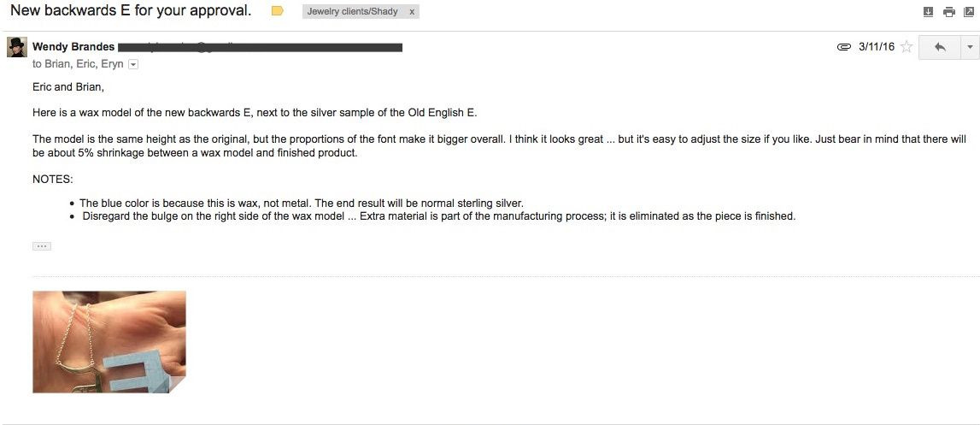Screen dimensions: 980x425
Task: Star this email from Wendy Brandes
Action: tap(907, 47)
